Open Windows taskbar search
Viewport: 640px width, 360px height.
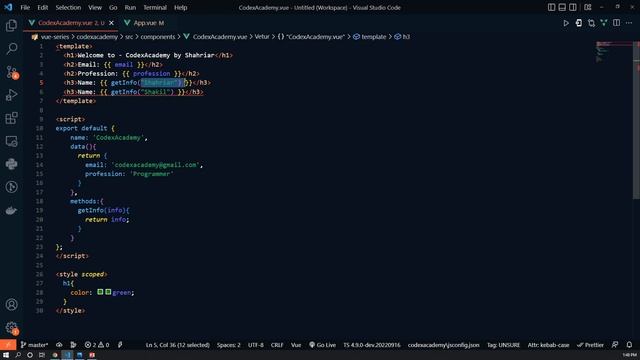click(x=18, y=356)
